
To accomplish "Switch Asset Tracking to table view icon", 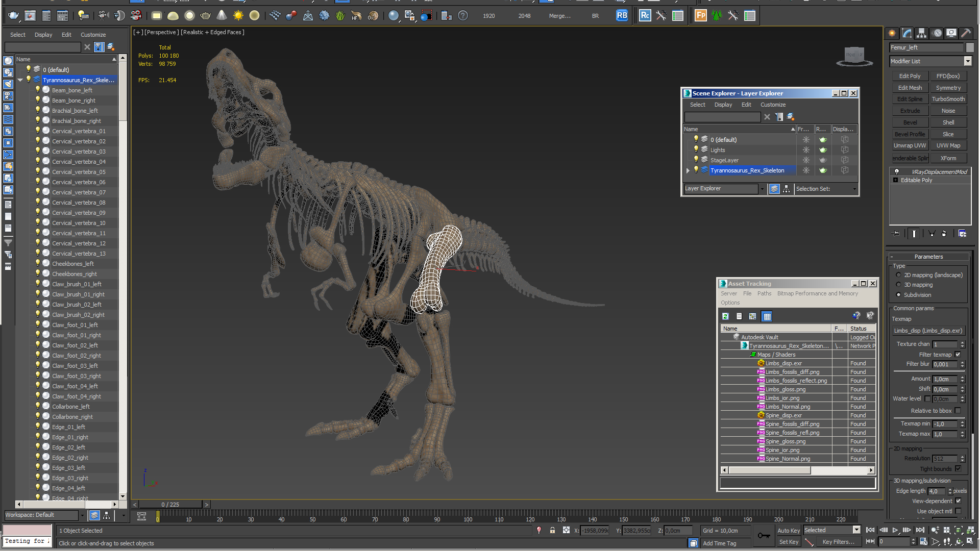I will 767,316.
